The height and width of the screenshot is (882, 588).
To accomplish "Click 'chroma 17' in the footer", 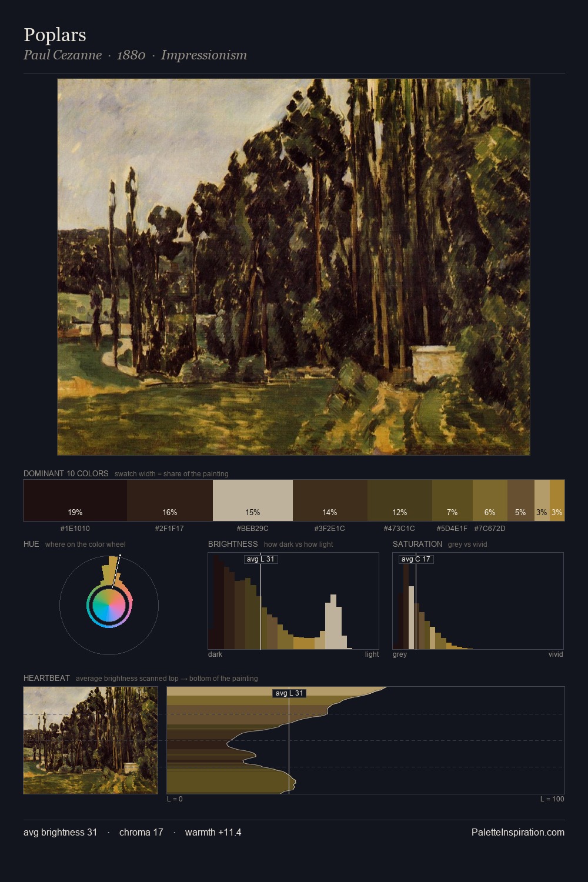I will (141, 832).
